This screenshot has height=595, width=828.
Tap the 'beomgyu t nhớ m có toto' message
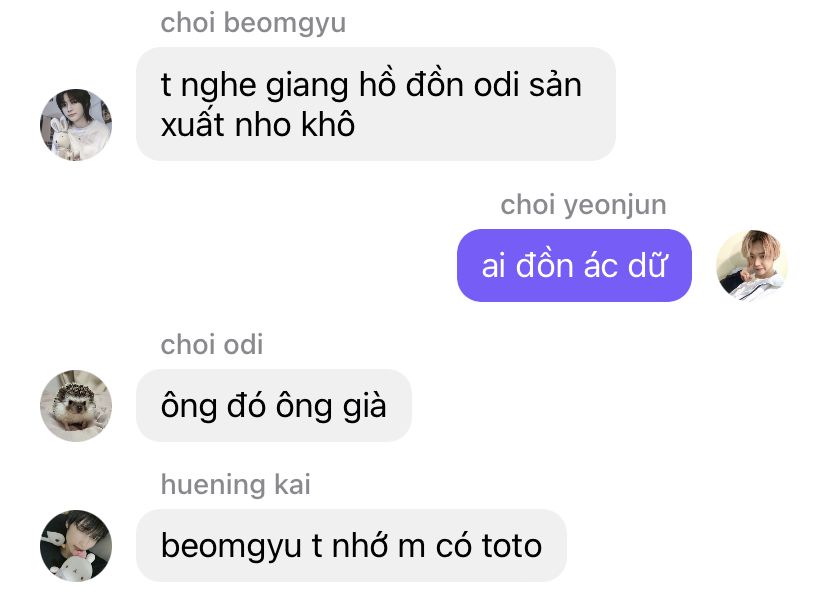pos(351,545)
